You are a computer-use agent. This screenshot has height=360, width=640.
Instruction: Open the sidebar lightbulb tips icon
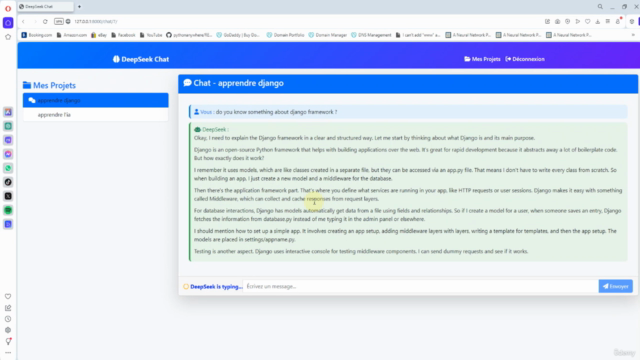point(8,341)
